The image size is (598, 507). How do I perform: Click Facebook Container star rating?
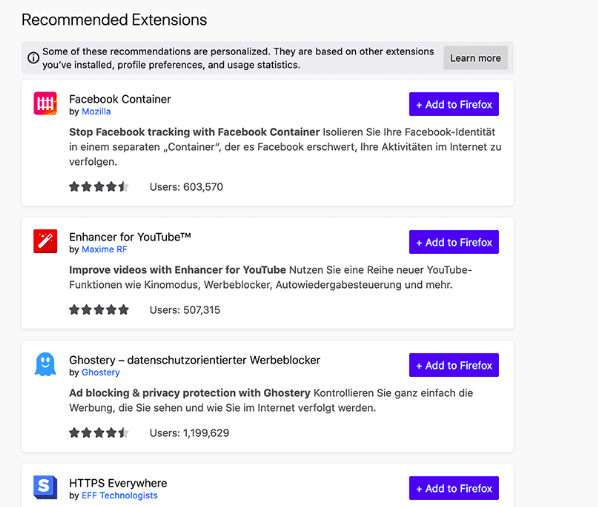tap(99, 187)
